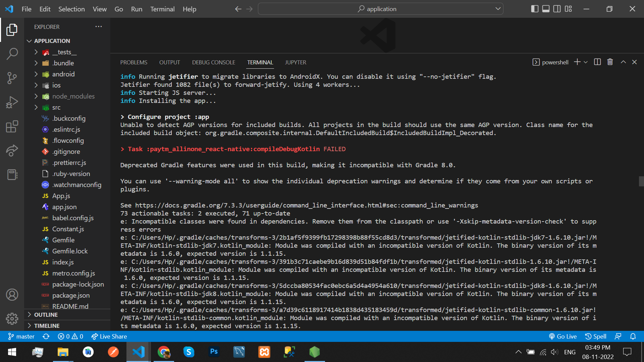This screenshot has width=644, height=362.
Task: Open the Run and Debug view
Action: 12,102
